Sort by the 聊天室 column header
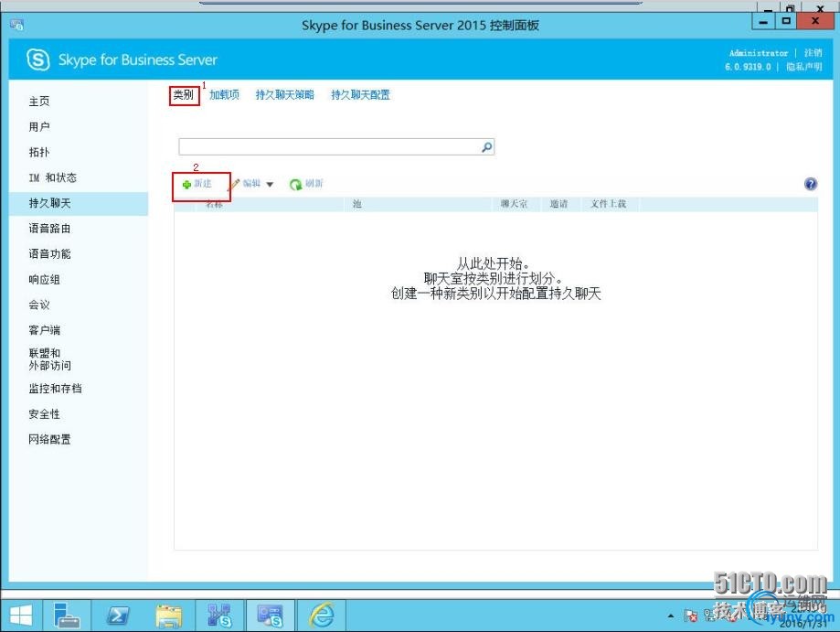Image resolution: width=840 pixels, height=632 pixels. (514, 204)
